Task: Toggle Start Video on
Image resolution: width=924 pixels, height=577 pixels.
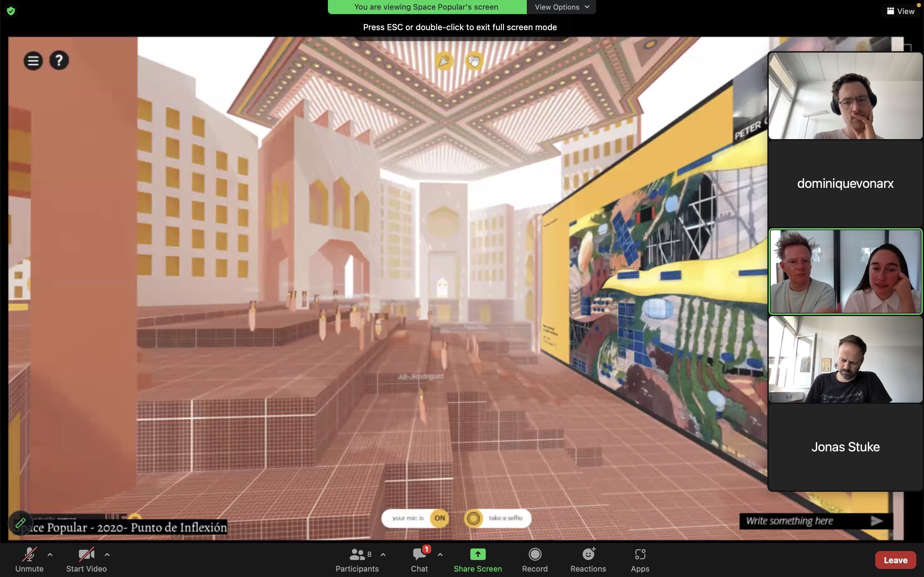Action: 86,554
